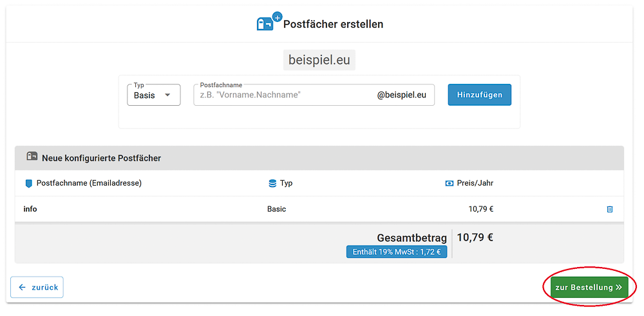Open the Typ dropdown showing Basis
Image resolution: width=644 pixels, height=316 pixels.
pyautogui.click(x=154, y=95)
